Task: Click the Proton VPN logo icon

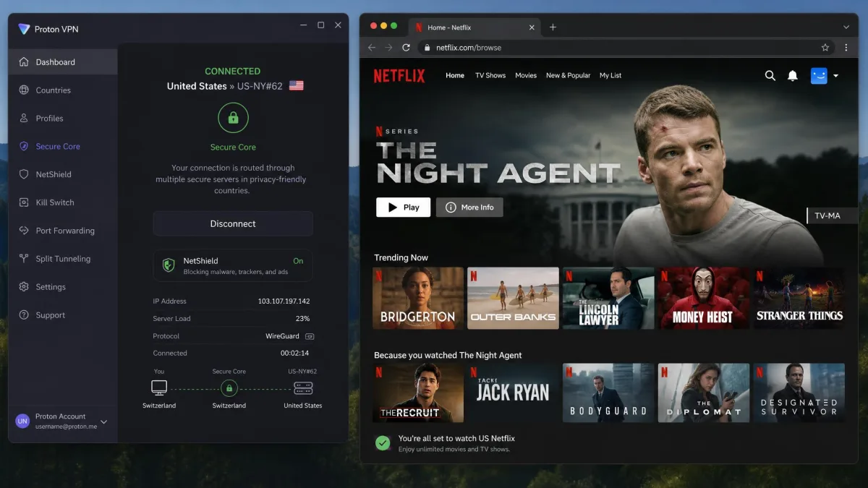Action: 24,29
